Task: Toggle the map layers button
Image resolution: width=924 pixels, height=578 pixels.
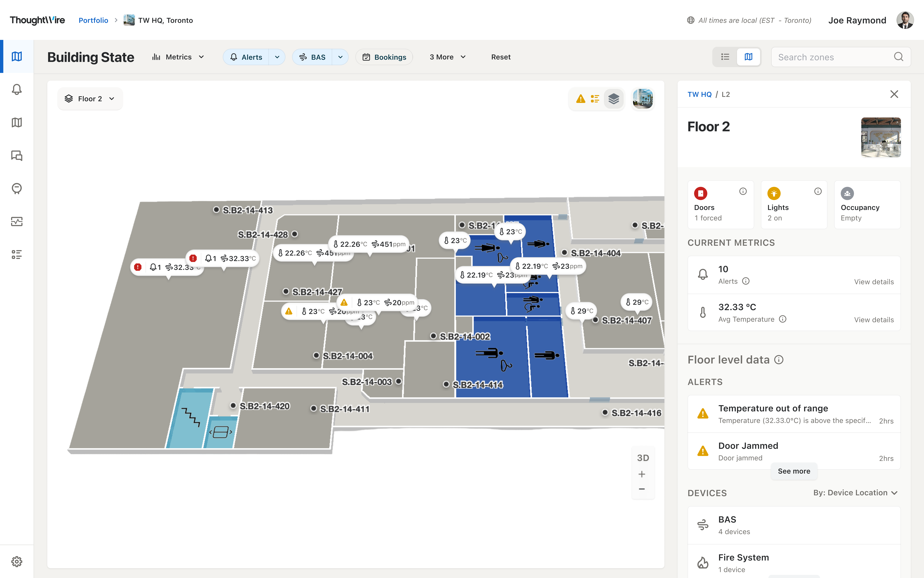Action: (614, 99)
